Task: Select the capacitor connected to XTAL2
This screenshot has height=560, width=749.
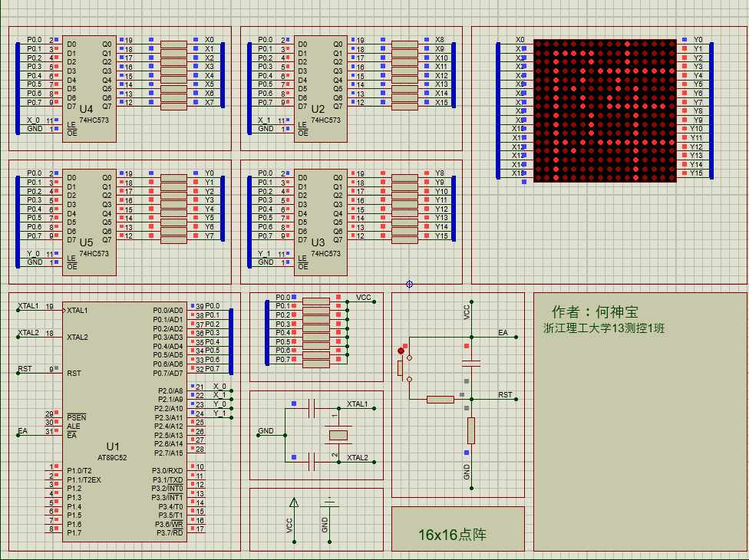Action: pyautogui.click(x=312, y=462)
